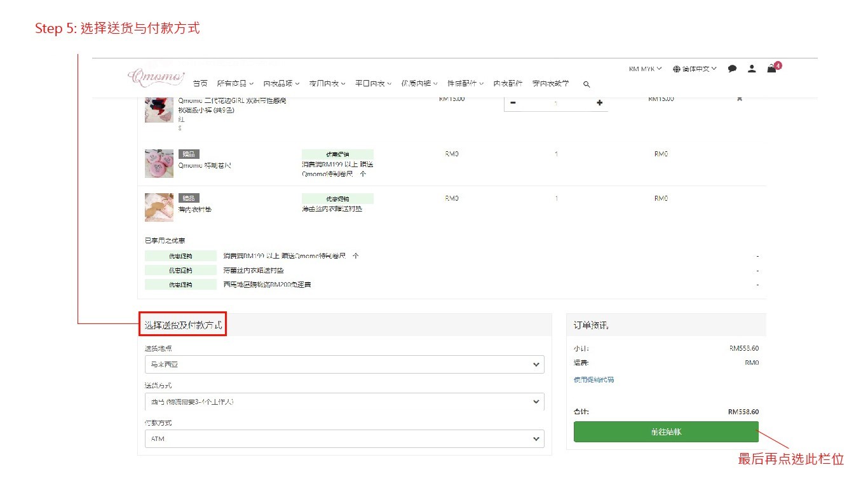Open the 付款方式 dropdown showing ATM

pyautogui.click(x=344, y=439)
